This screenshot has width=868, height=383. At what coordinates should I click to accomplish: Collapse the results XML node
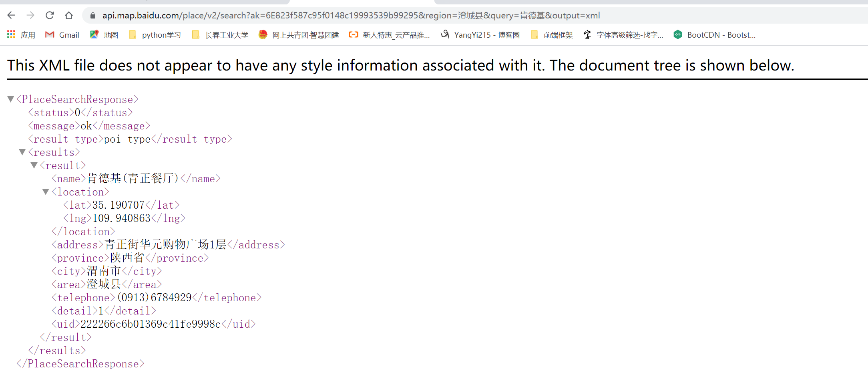click(x=22, y=152)
